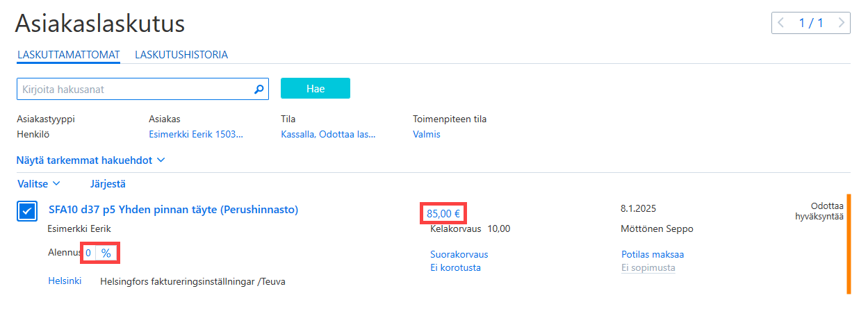The width and height of the screenshot is (868, 325).
Task: Focus the Kirjoita hakusanat search field
Action: pyautogui.click(x=134, y=89)
